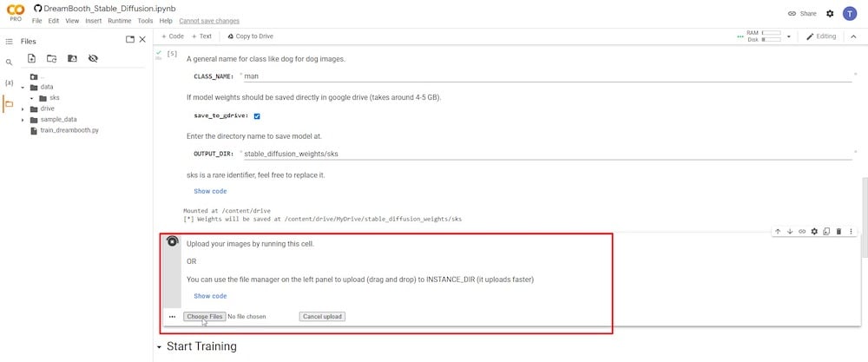Screen dimensions: 868x362
Task: Click the OUTPUT_DIR input field
Action: point(548,154)
